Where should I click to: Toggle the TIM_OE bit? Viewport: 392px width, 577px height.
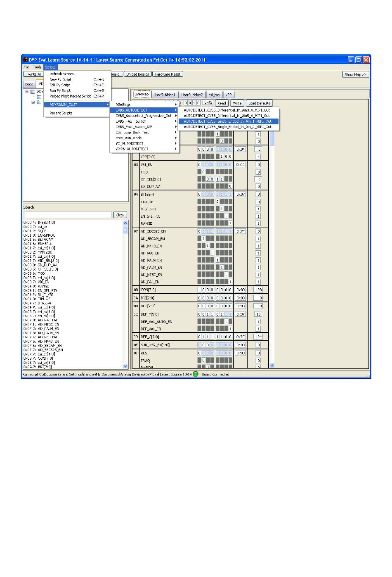(x=217, y=202)
